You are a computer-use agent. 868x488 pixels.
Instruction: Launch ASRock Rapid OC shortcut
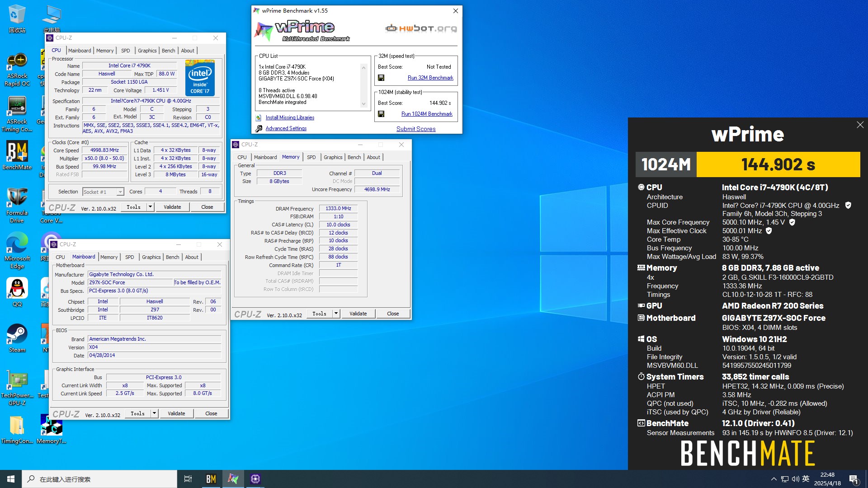[x=17, y=70]
